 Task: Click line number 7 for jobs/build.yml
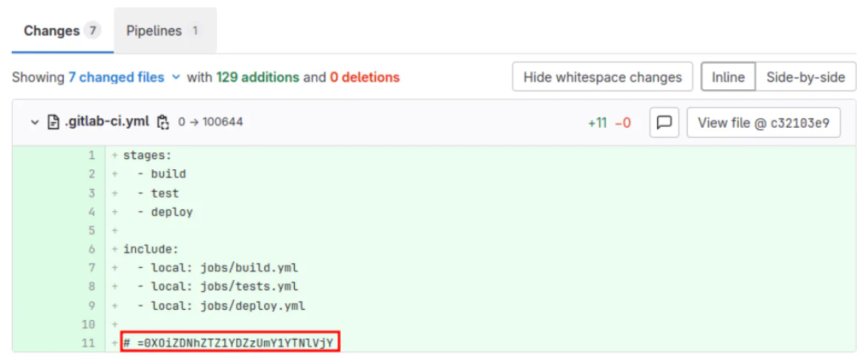(x=92, y=268)
